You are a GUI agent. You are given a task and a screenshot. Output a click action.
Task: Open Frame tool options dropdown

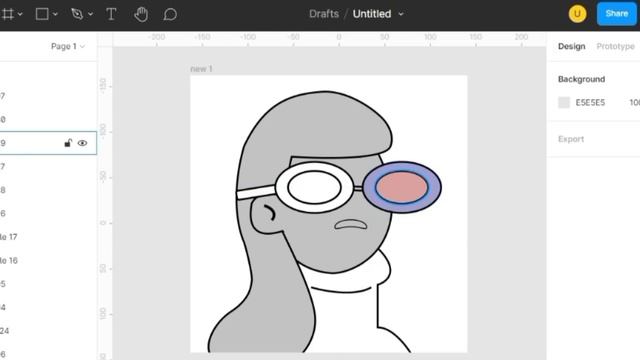(20, 15)
